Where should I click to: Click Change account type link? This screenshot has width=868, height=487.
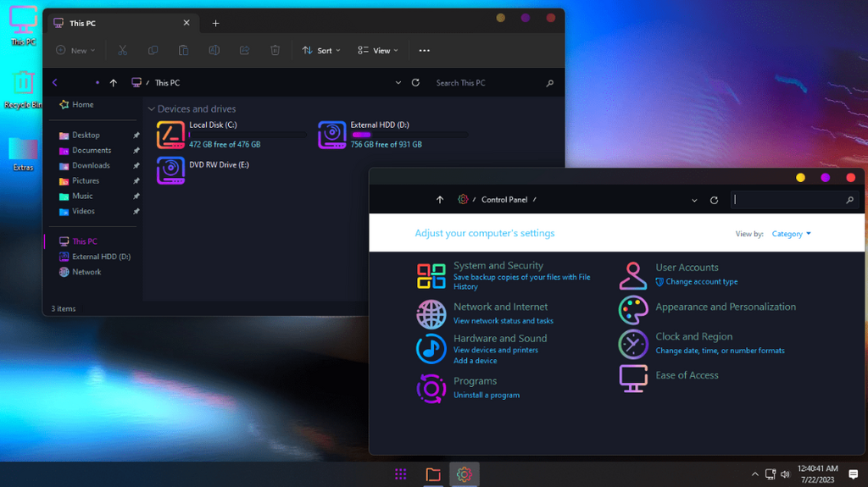701,282
